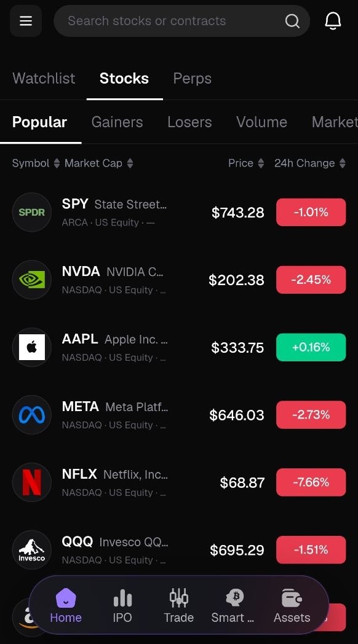Viewport: 358px width, 644px height.
Task: Open notifications via the bell icon
Action: click(x=333, y=20)
